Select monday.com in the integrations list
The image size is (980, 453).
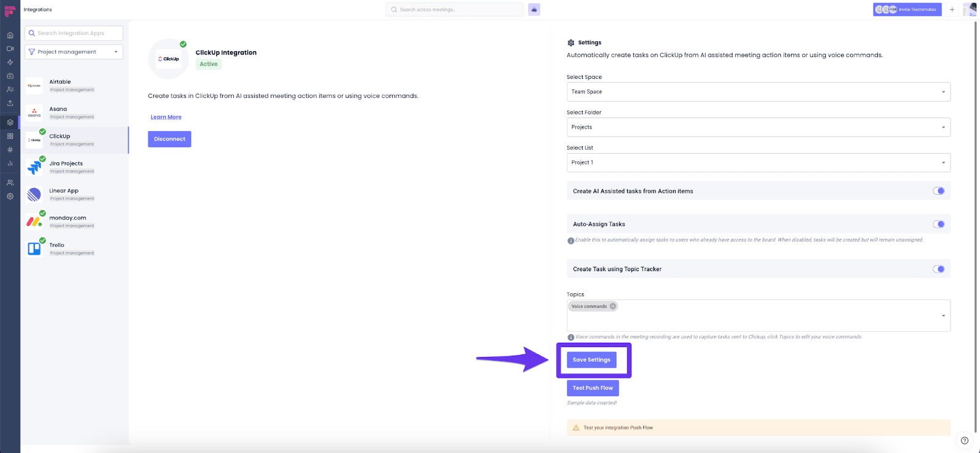click(x=75, y=222)
